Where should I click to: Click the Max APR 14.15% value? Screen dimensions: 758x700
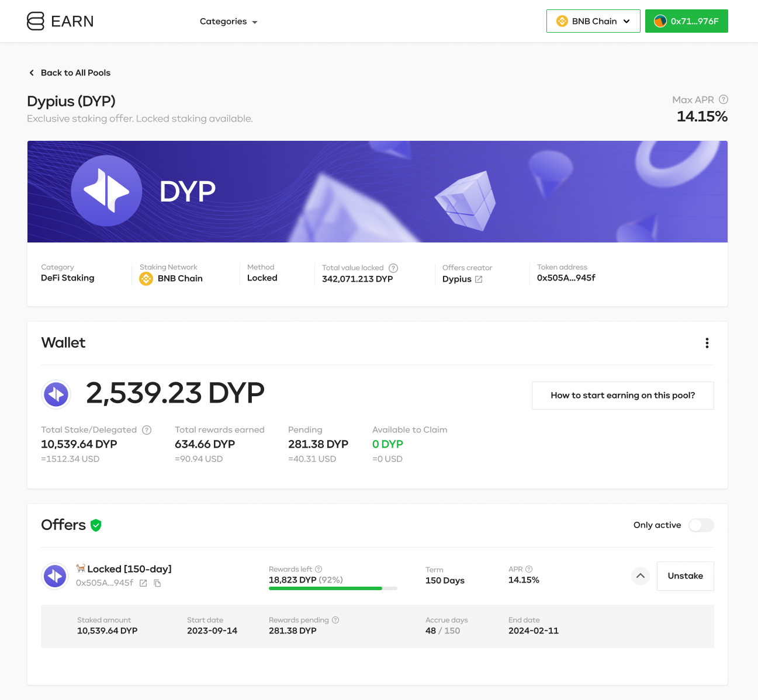702,116
